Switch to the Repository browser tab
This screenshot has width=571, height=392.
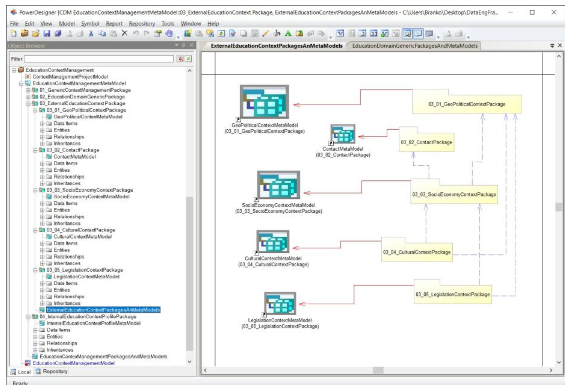click(51, 371)
